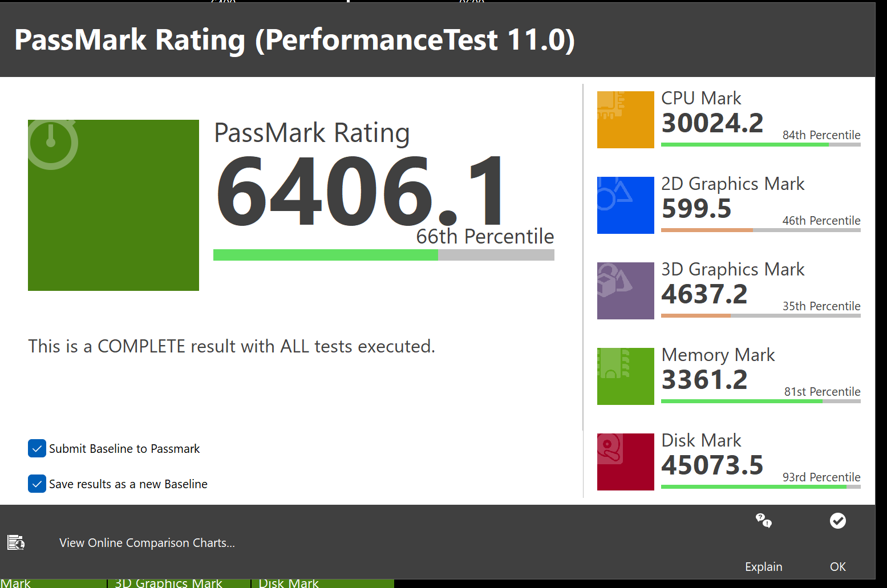Uncheck Submit Baseline to Passmark
The width and height of the screenshot is (887, 588).
37,449
